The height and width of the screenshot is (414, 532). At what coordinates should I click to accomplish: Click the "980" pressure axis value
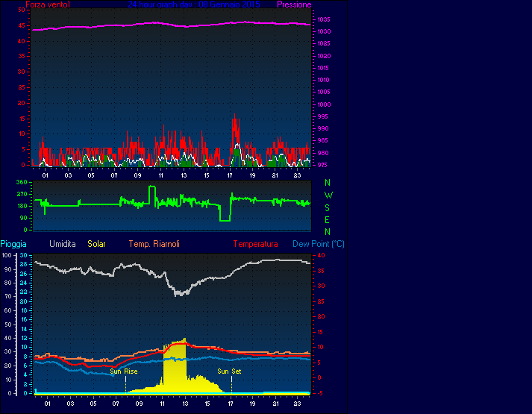tap(322, 153)
